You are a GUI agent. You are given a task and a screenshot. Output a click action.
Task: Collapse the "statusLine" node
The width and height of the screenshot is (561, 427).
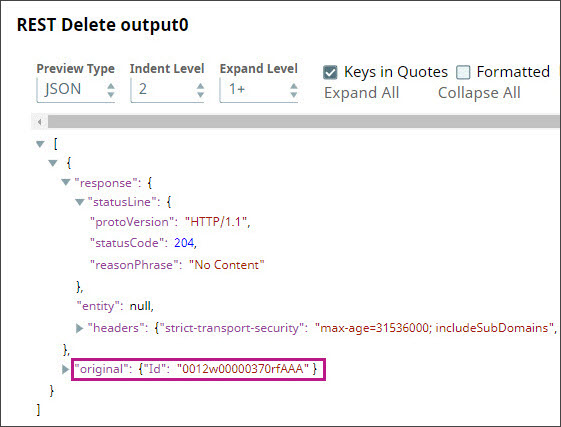pos(79,202)
